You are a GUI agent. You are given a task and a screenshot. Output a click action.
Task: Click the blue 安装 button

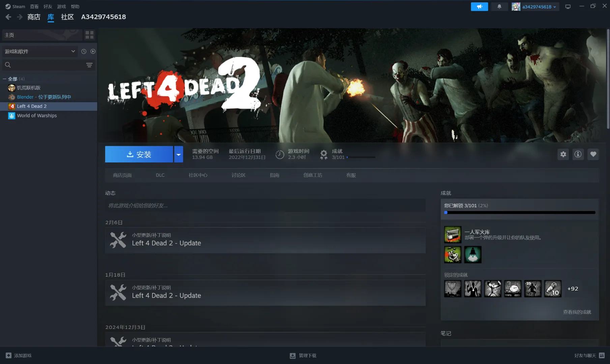coord(139,154)
